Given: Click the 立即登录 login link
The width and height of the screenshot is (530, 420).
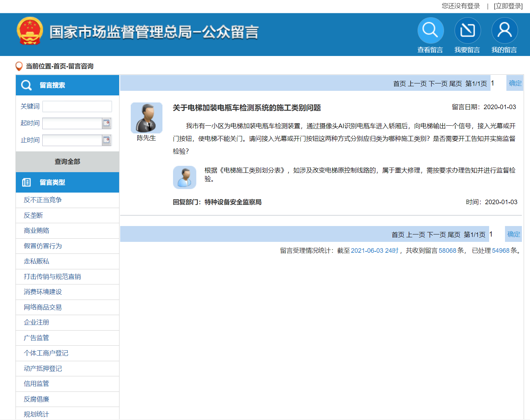Looking at the screenshot, I should [508, 6].
